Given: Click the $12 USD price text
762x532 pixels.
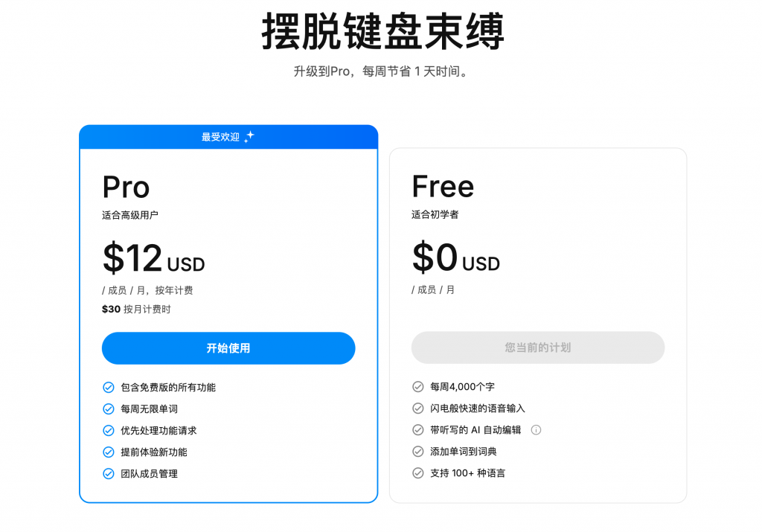Looking at the screenshot, I should pyautogui.click(x=153, y=259).
